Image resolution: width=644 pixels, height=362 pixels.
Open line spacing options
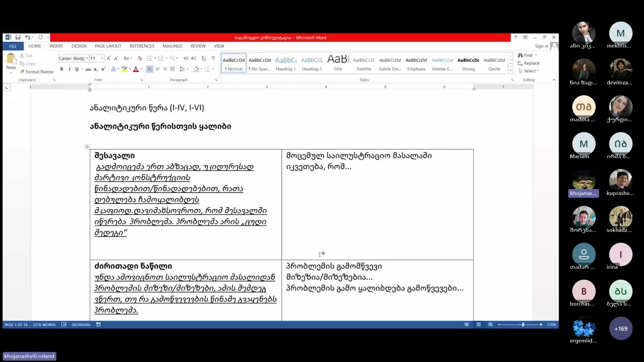click(184, 69)
